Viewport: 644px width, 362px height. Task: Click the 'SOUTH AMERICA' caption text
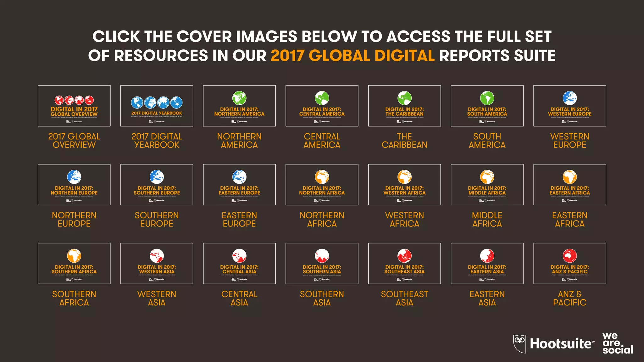point(487,141)
